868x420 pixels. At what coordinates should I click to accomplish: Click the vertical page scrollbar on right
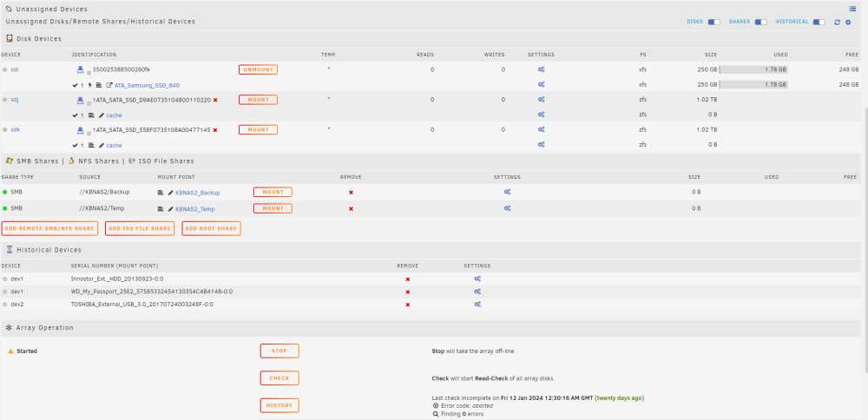click(x=865, y=240)
